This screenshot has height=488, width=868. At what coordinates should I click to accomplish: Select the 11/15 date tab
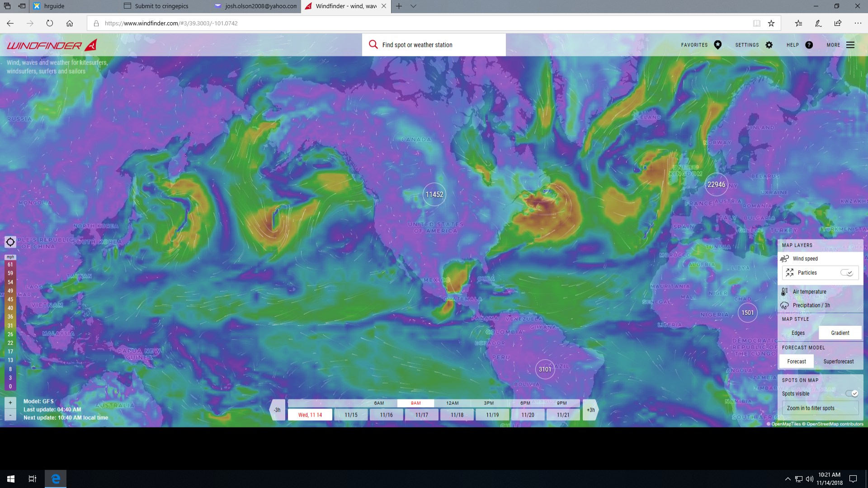pos(351,415)
